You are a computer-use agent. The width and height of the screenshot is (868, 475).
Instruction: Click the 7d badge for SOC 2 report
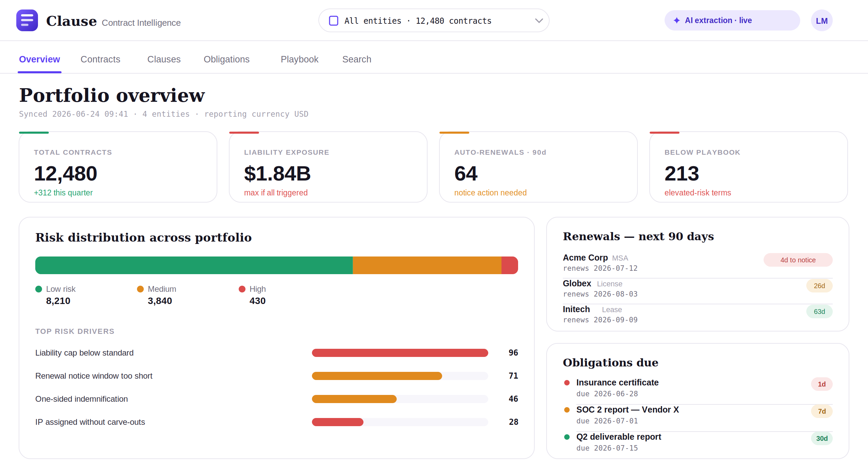coord(822,412)
